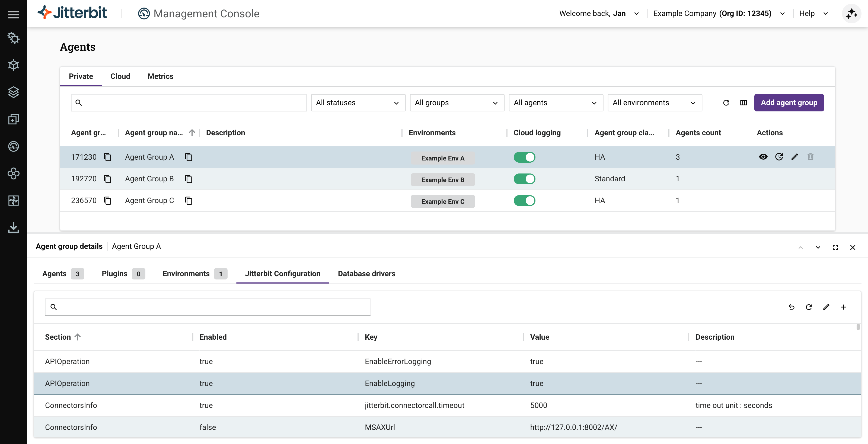Screen dimensions: 868x444
Task: Open the column visibility icon near Add agent group
Action: [x=744, y=103]
